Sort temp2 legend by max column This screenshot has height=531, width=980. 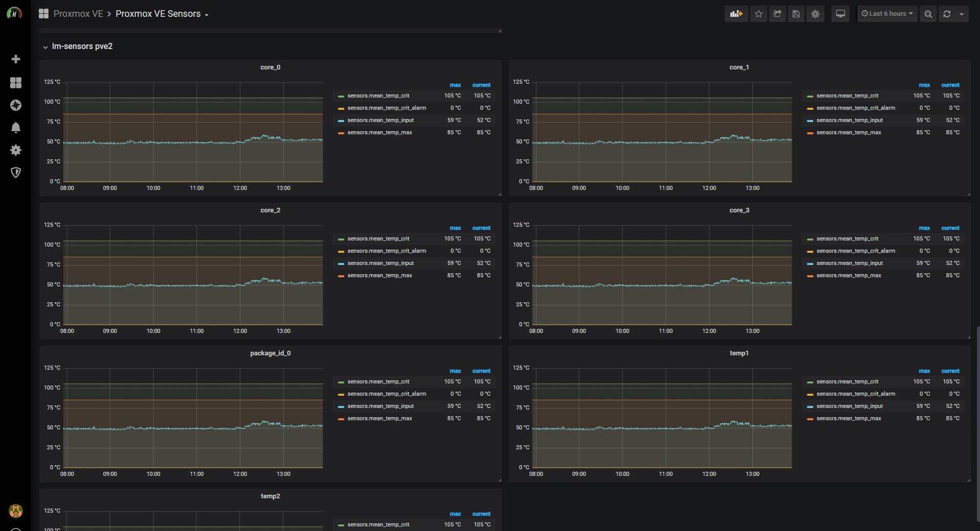click(x=455, y=514)
